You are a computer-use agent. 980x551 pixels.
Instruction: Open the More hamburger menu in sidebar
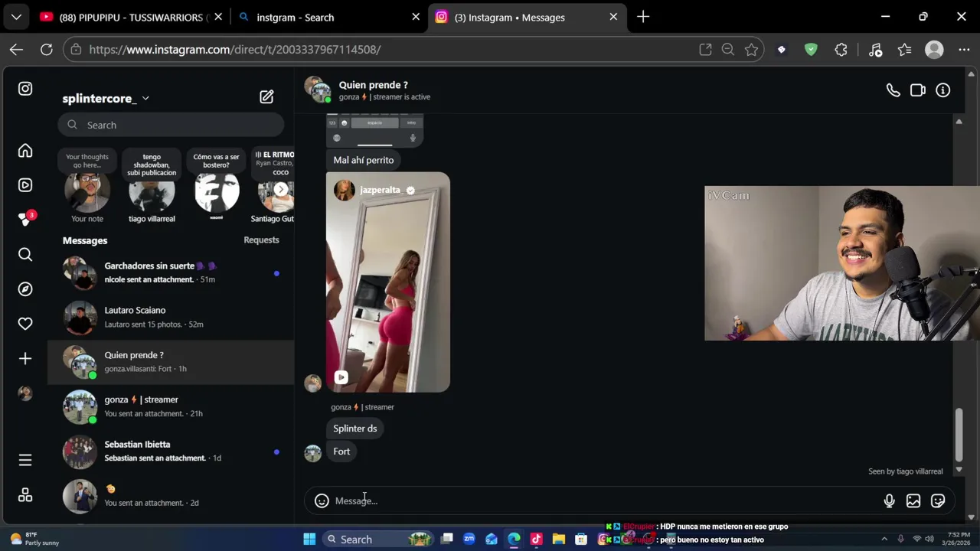[x=25, y=460]
